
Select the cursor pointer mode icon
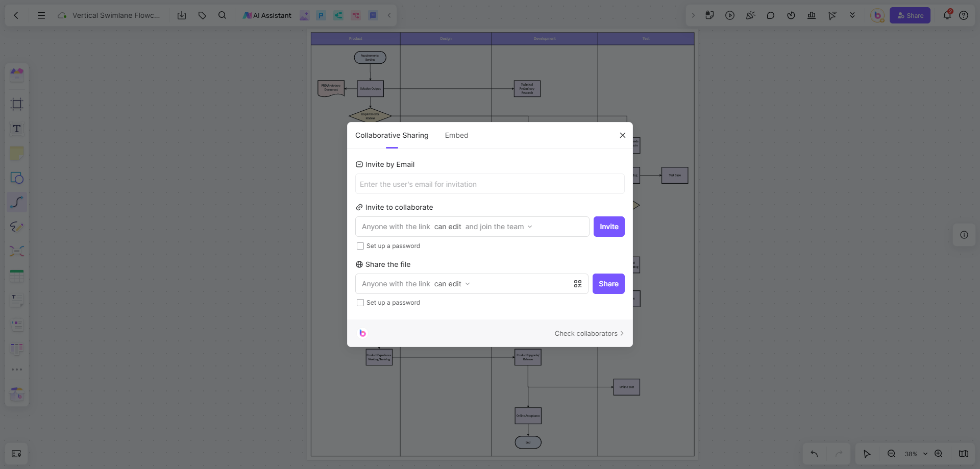click(867, 454)
